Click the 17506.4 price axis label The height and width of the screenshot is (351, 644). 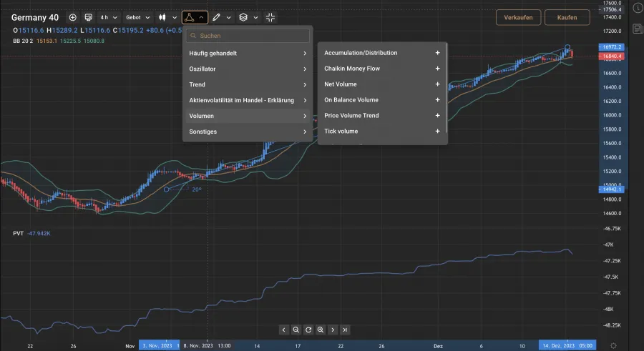pos(613,9)
